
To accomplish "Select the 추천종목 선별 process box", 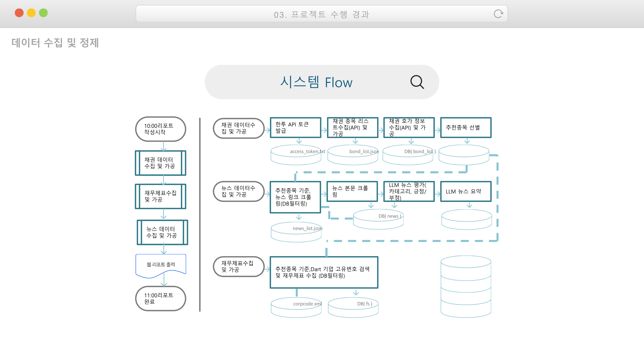I will click(466, 127).
